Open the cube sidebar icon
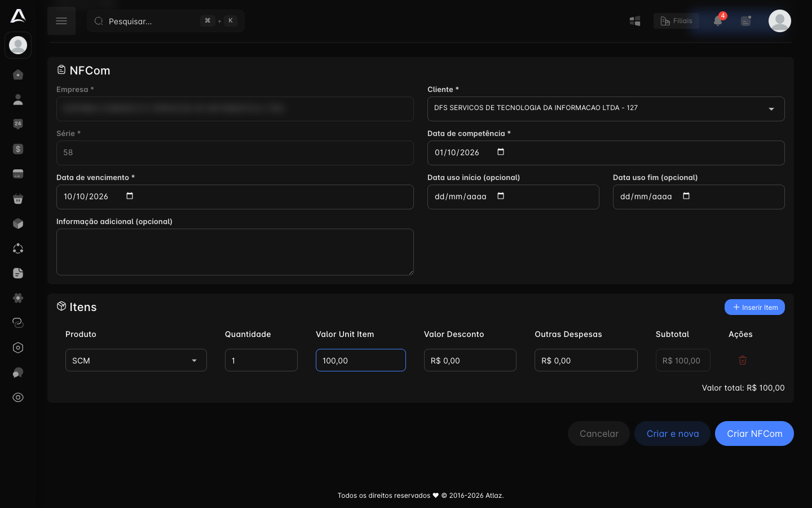The image size is (812, 508). coord(18,224)
